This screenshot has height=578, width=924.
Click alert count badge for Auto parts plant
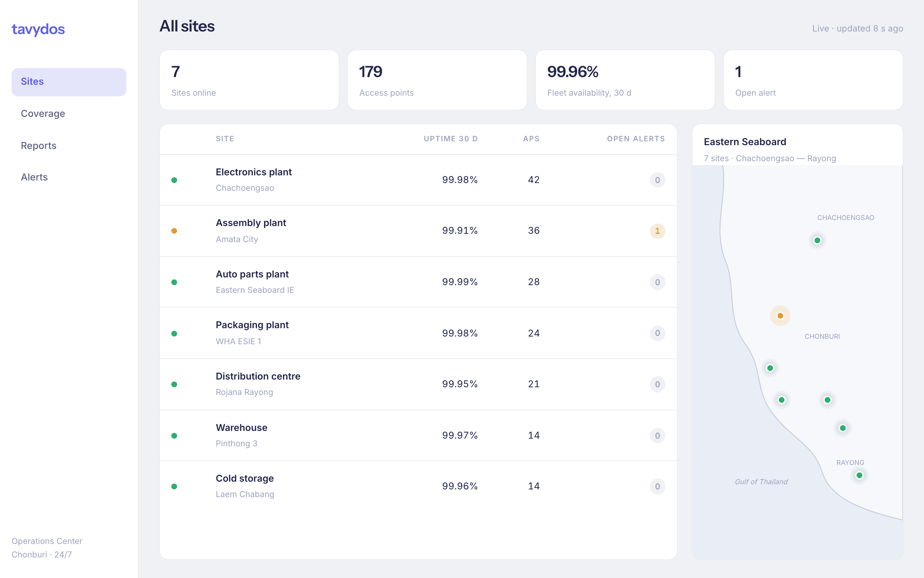point(657,282)
